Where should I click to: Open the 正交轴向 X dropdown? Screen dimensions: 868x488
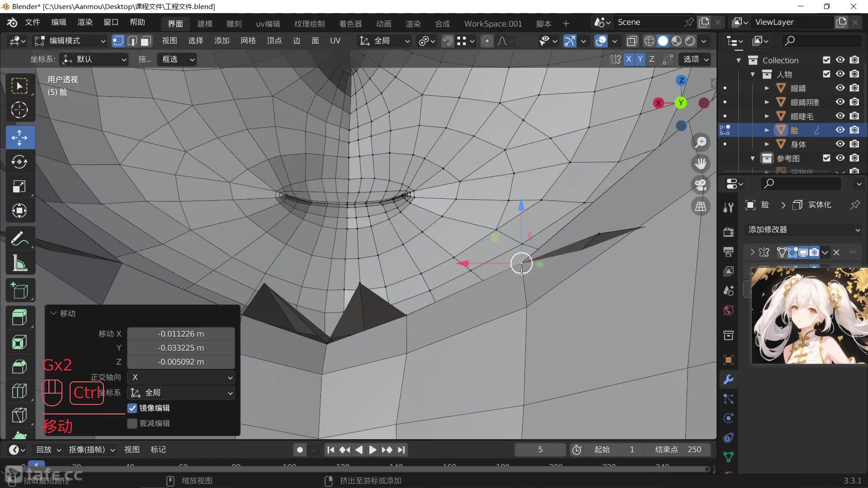181,377
